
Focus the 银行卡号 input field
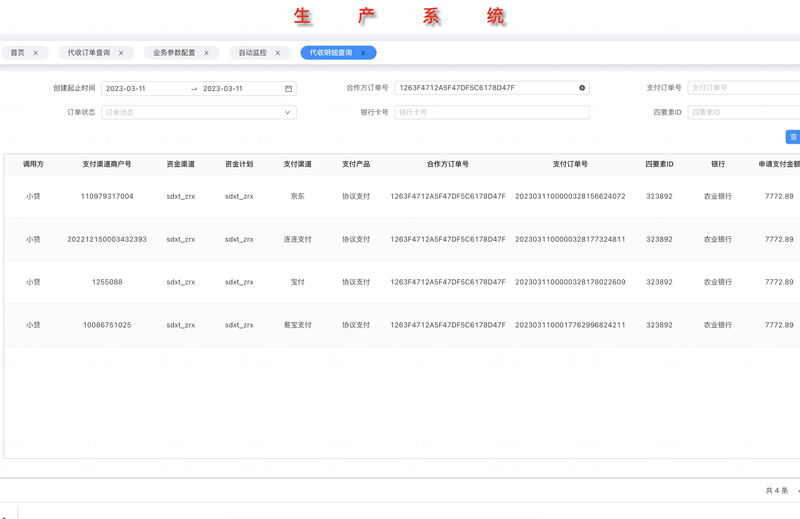(x=492, y=112)
